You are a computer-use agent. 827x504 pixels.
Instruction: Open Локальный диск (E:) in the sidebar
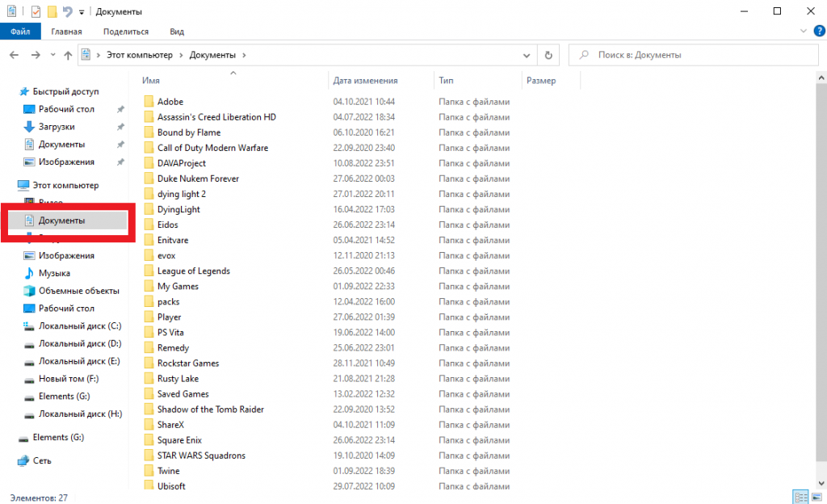coord(79,361)
